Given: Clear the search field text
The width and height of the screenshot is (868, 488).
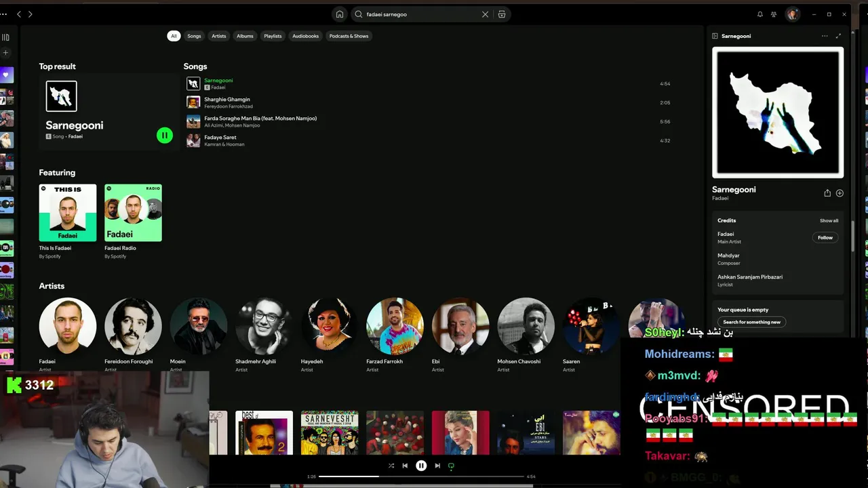Looking at the screenshot, I should [x=485, y=14].
